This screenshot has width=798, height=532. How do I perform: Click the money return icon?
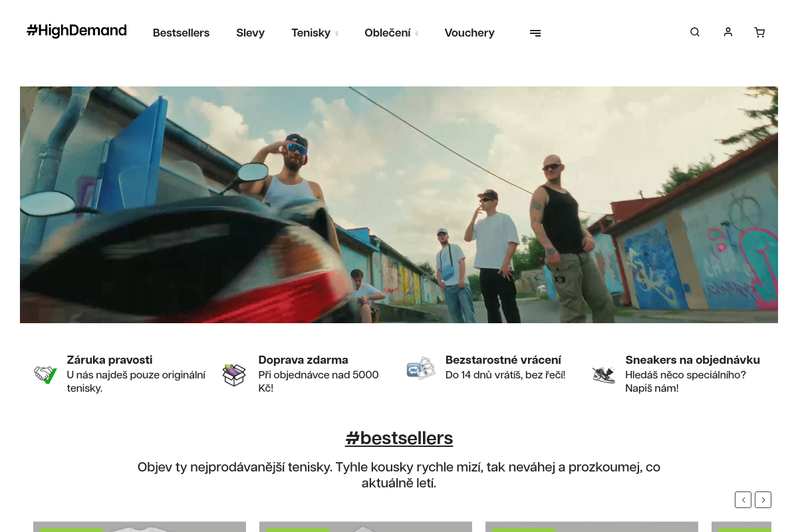point(420,368)
